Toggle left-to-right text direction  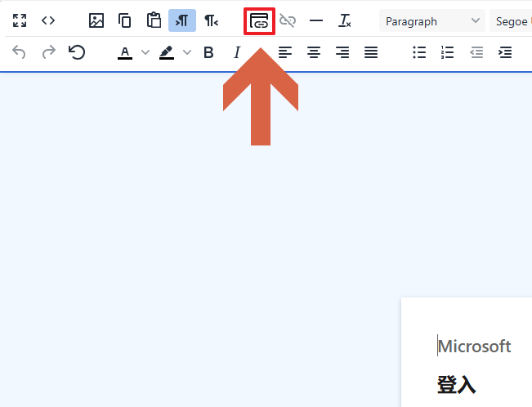point(182,21)
